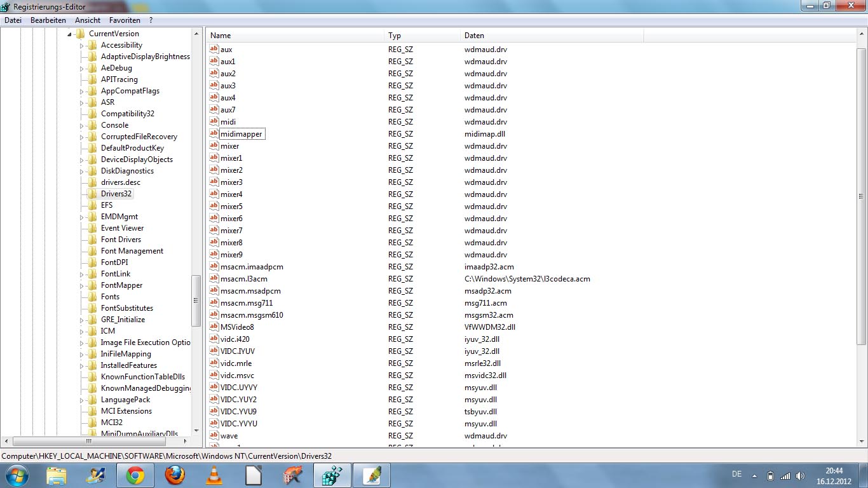The width and height of the screenshot is (868, 488).
Task: Click the Drivers32 folder icon
Action: 93,194
